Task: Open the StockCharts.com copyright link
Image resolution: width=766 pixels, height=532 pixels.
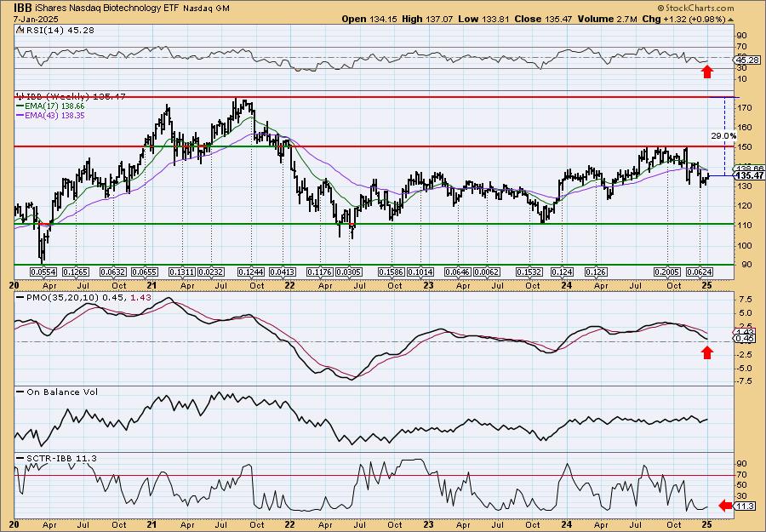Action: point(695,8)
